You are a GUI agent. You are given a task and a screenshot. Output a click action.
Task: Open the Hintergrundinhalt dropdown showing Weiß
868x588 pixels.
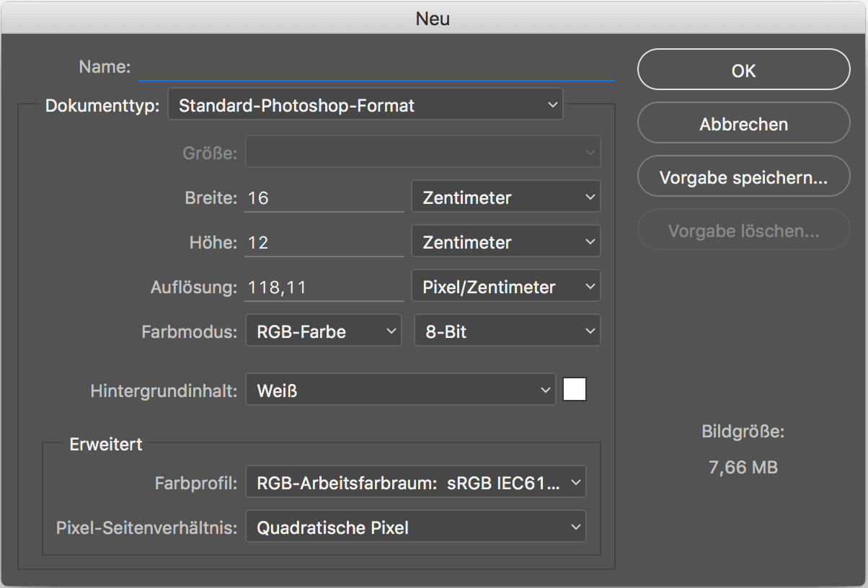400,389
